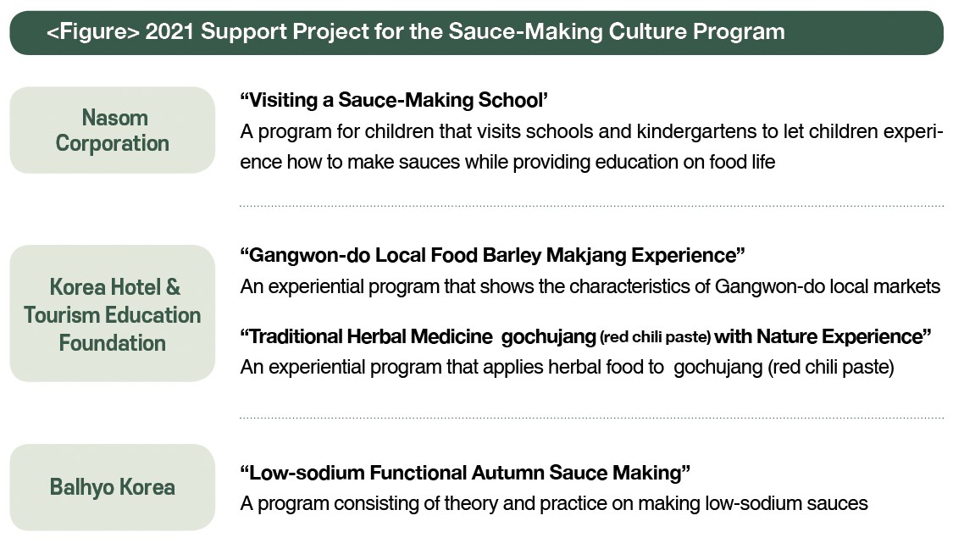Viewport: 964px width, 560px height.
Task: Select the Balhyo Korea label box
Action: (x=113, y=487)
